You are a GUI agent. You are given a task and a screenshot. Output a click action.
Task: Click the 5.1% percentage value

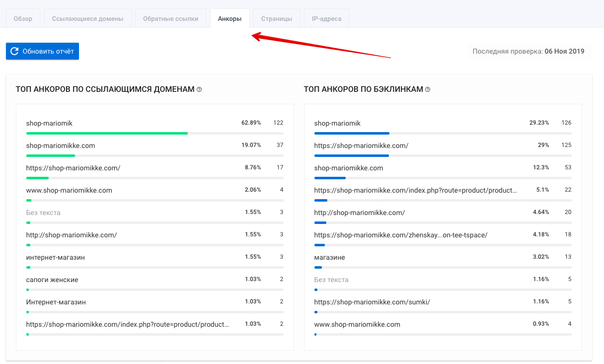(x=543, y=190)
